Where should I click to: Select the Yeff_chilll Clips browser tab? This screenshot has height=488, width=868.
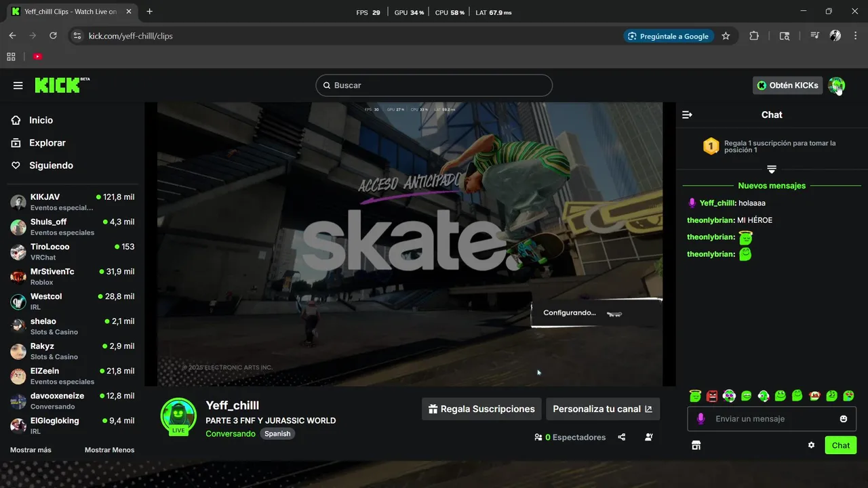(71, 12)
